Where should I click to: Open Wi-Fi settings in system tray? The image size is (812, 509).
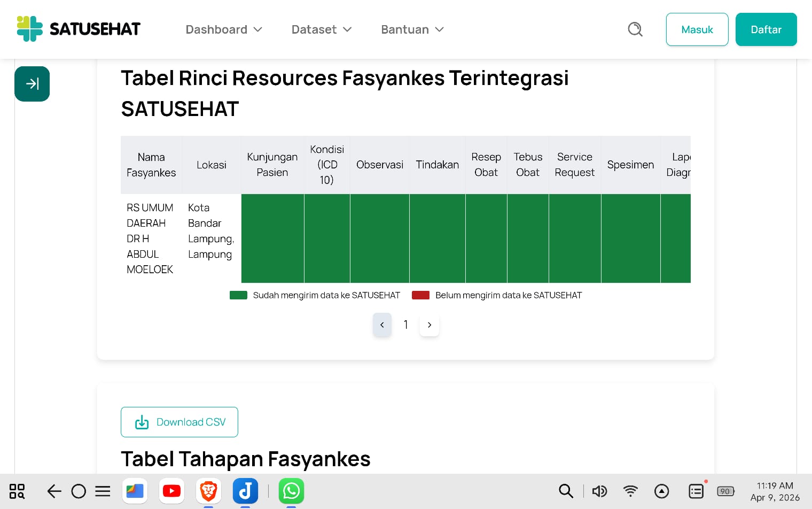(x=630, y=491)
